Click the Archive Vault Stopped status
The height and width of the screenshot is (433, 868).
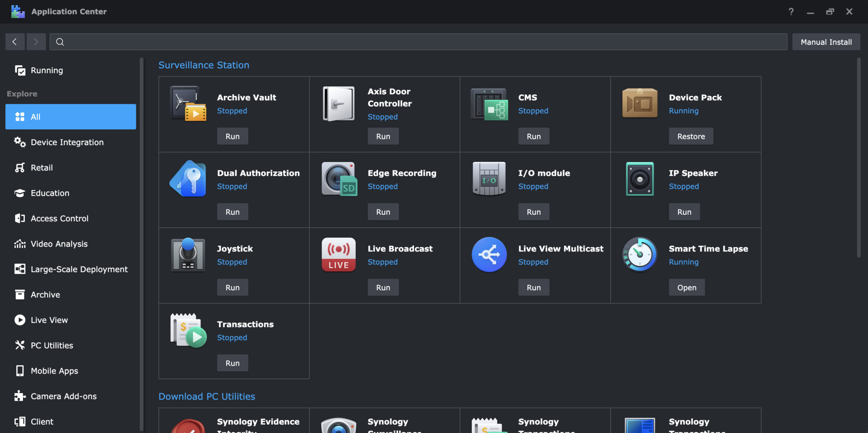pos(232,111)
